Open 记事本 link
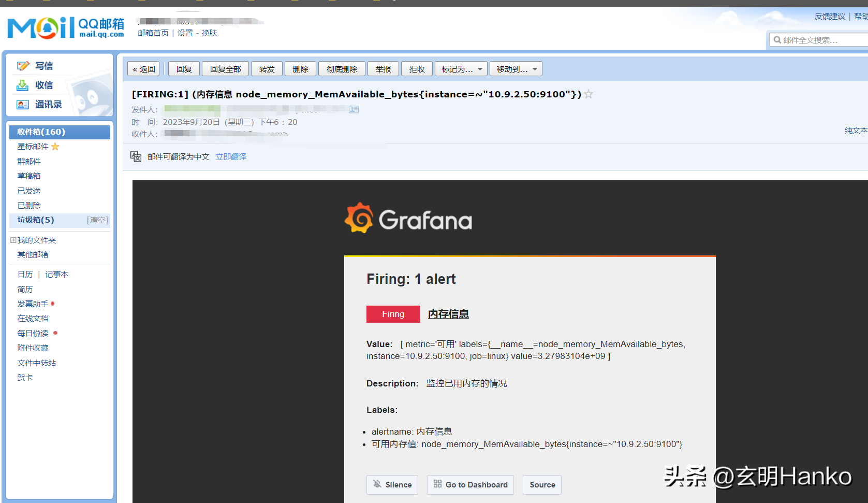Viewport: 868px width, 503px height. coord(56,275)
